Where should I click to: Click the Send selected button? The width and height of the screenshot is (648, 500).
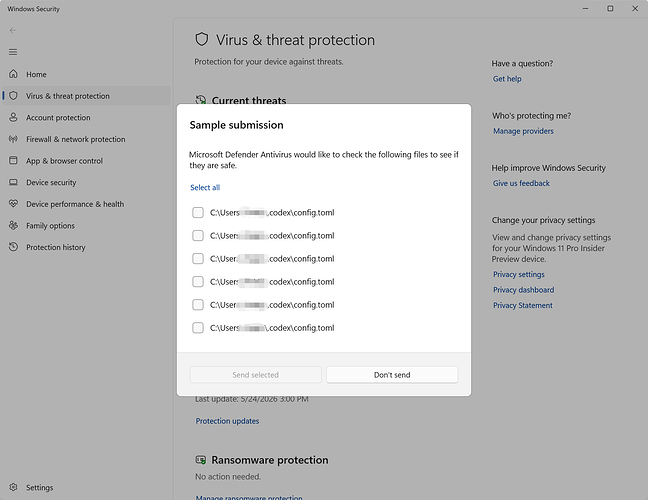(255, 375)
